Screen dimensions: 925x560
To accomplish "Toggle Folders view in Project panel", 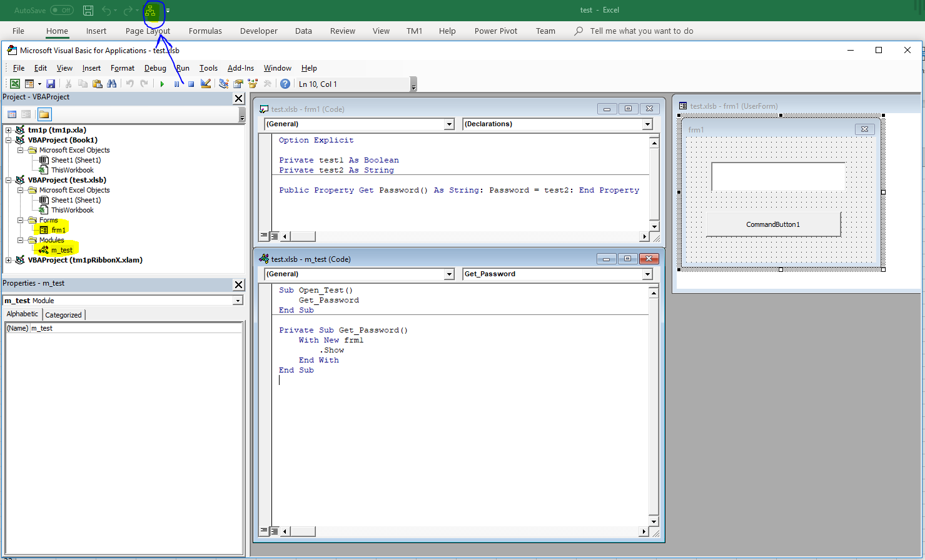I will tap(44, 114).
